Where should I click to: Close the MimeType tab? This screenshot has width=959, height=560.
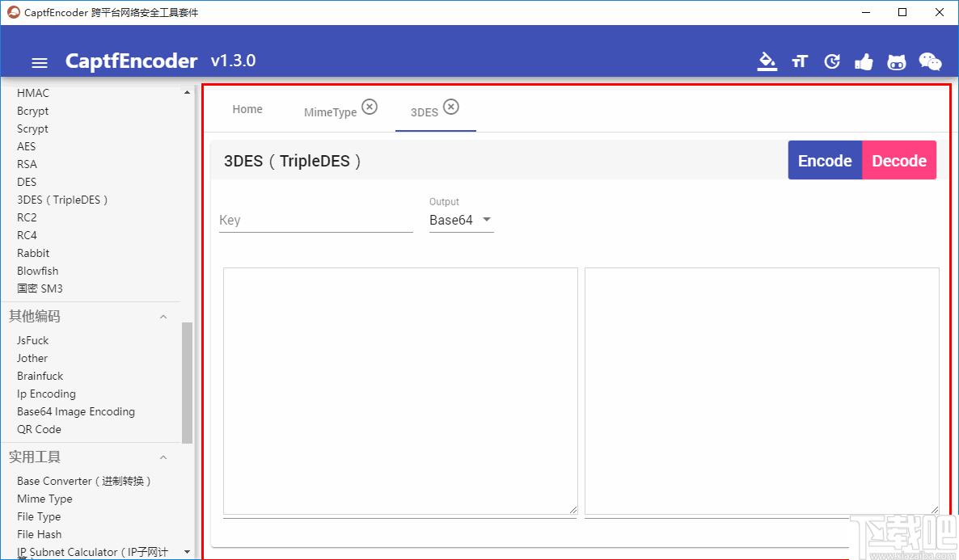(x=370, y=107)
